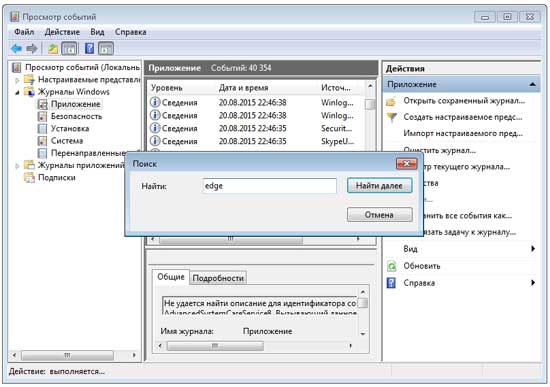The image size is (550, 387).
Task: Switch to the Общие tab
Action: pos(171,277)
